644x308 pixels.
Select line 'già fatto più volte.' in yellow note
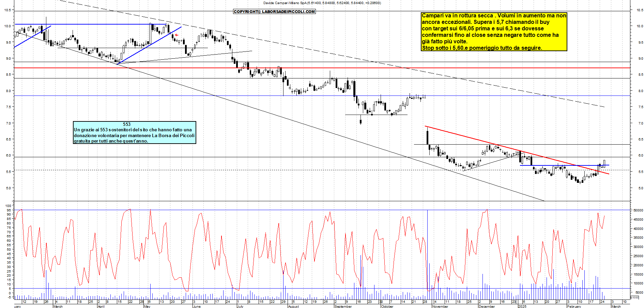(445, 41)
